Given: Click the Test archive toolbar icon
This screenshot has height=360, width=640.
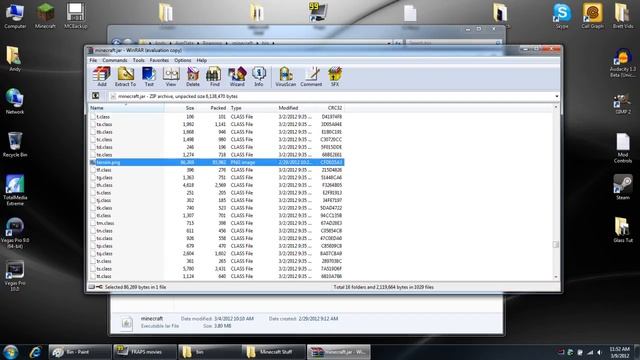Looking at the screenshot, I should (x=149, y=76).
